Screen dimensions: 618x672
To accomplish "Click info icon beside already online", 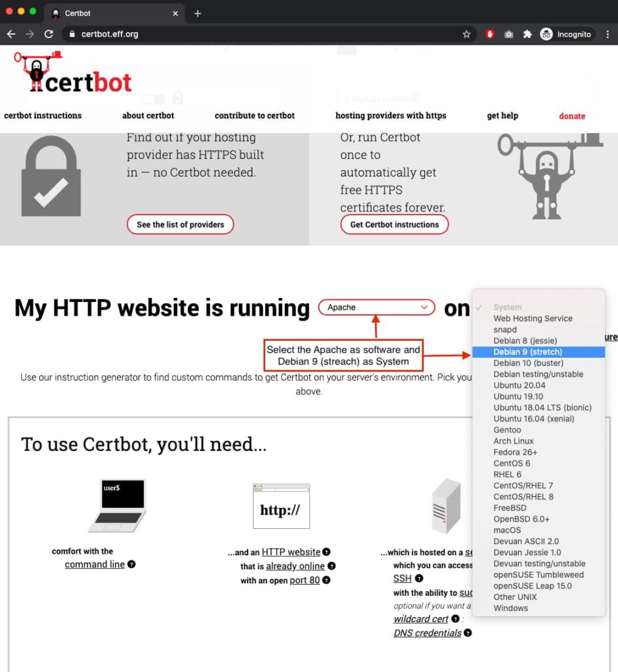I will click(x=332, y=566).
